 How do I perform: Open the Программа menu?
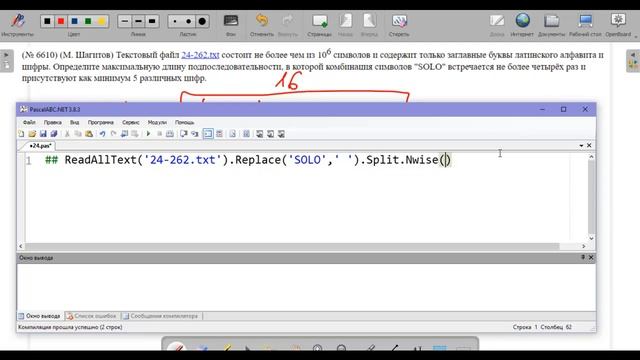(100, 122)
